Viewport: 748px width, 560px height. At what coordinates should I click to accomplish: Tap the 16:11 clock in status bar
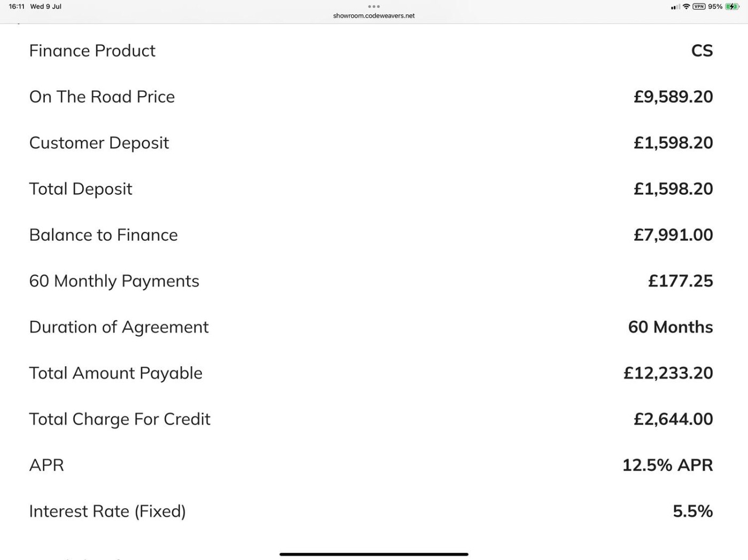pyautogui.click(x=17, y=6)
